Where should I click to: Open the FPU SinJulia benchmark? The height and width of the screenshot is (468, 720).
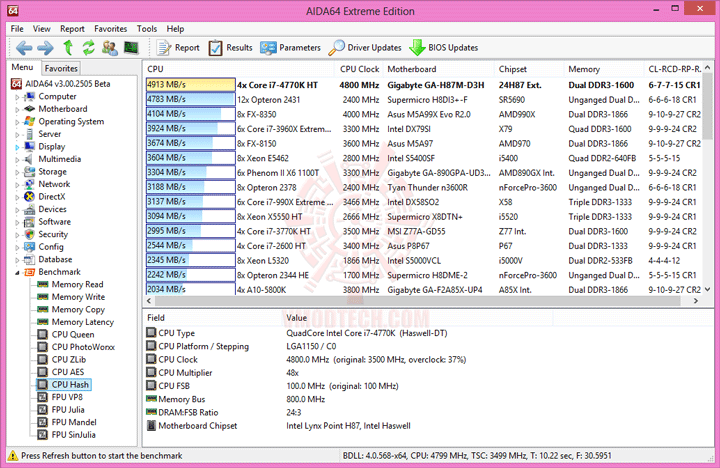click(73, 434)
